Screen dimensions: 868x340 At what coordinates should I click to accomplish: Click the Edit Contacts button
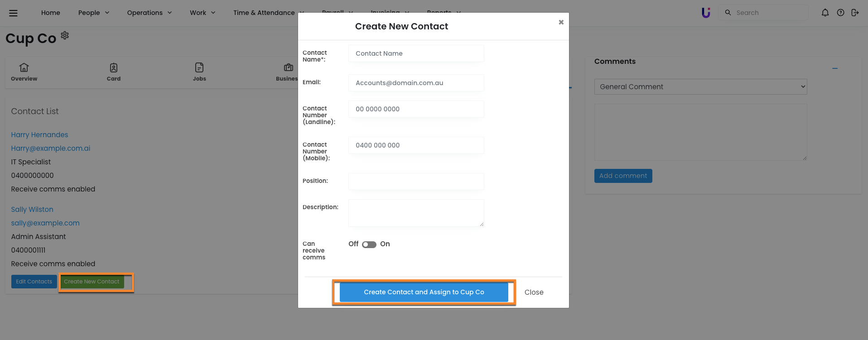coord(34,282)
